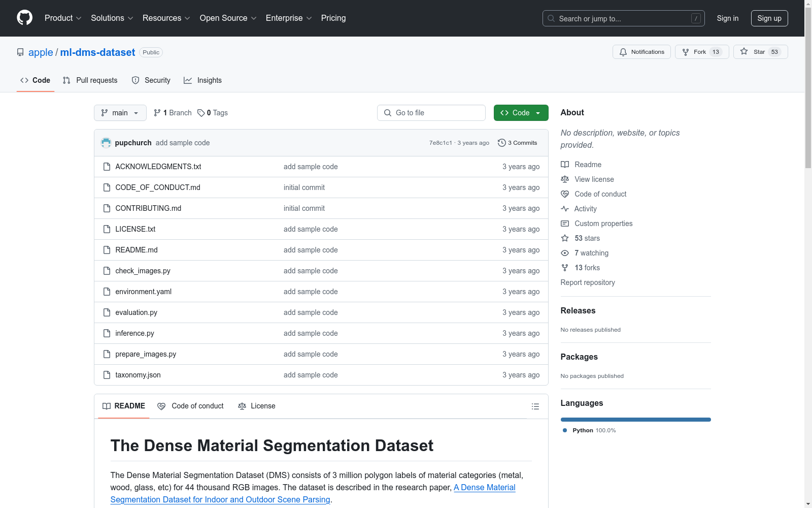Click the notifications bell icon

point(623,52)
